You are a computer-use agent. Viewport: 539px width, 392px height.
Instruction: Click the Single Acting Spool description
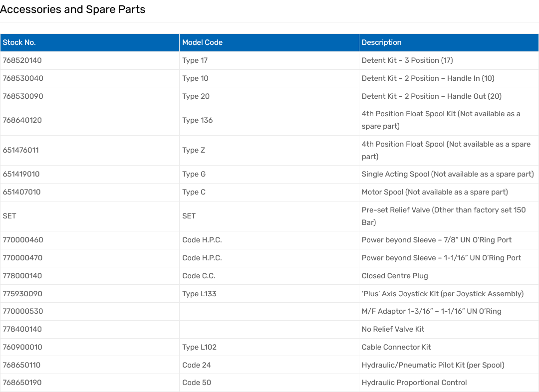[x=447, y=174]
